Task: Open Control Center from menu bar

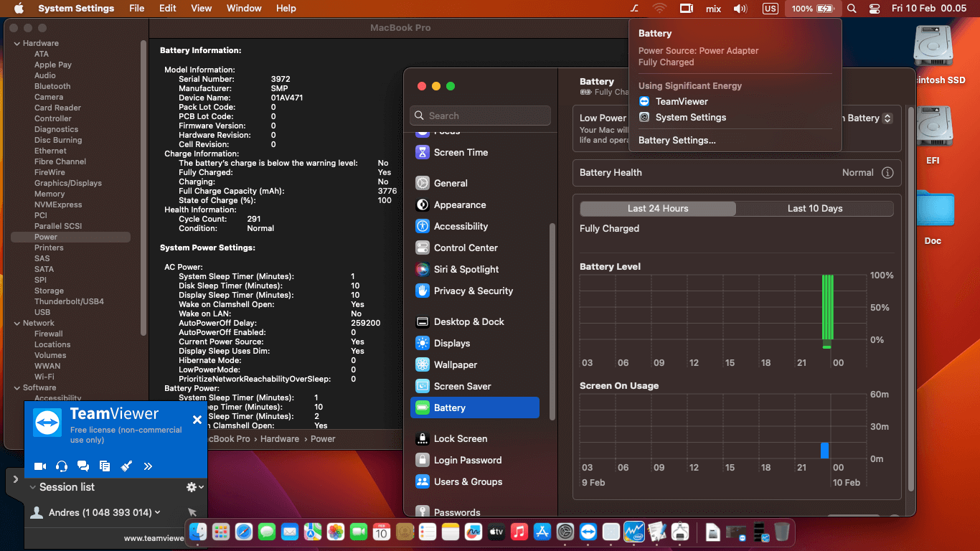Action: [874, 9]
